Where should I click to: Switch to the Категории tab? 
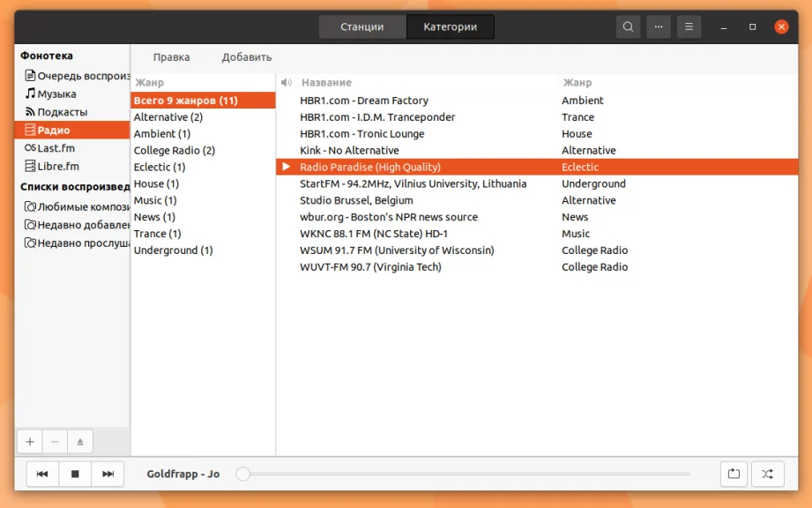point(450,26)
